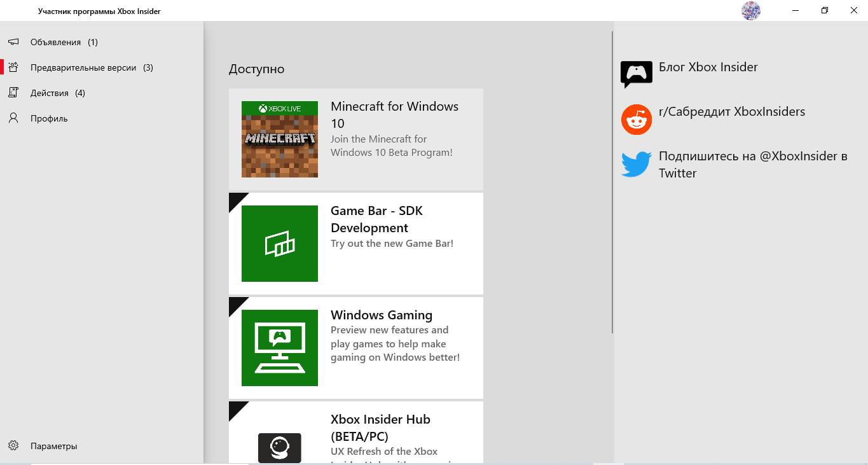The image size is (868, 465).
Task: Click 'Preview new features and play games' description
Action: (x=395, y=344)
